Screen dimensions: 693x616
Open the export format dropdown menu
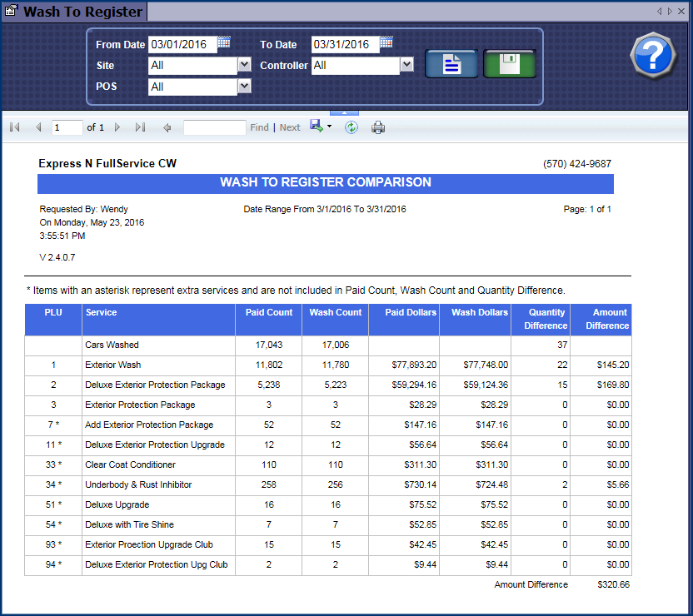pos(330,127)
